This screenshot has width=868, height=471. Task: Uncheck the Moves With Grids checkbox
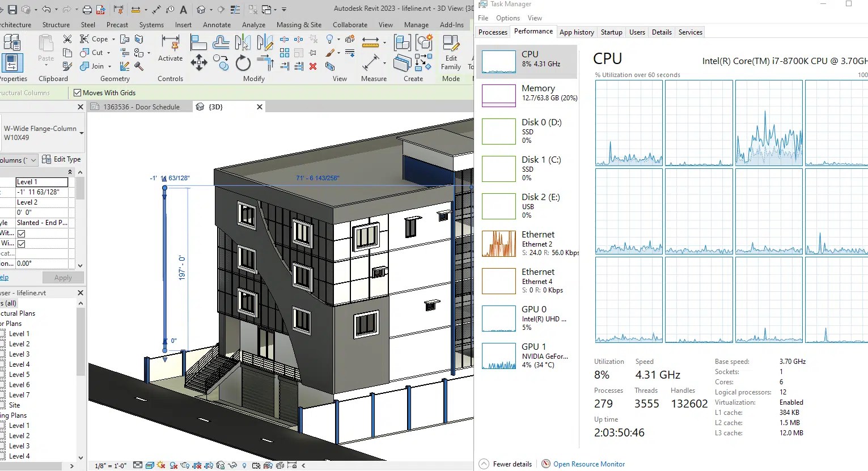pyautogui.click(x=77, y=92)
